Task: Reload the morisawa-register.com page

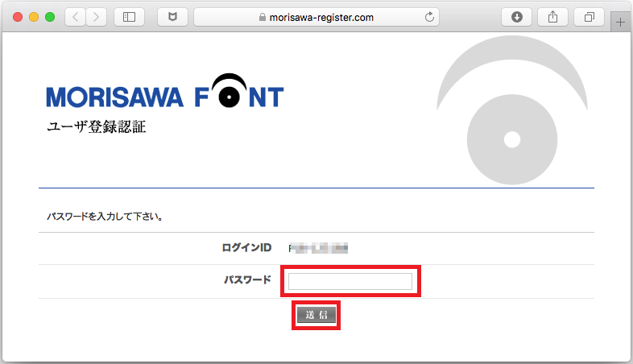Action: (429, 17)
